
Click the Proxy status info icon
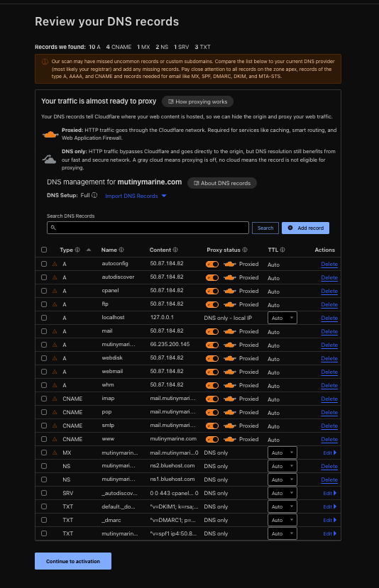tap(245, 250)
